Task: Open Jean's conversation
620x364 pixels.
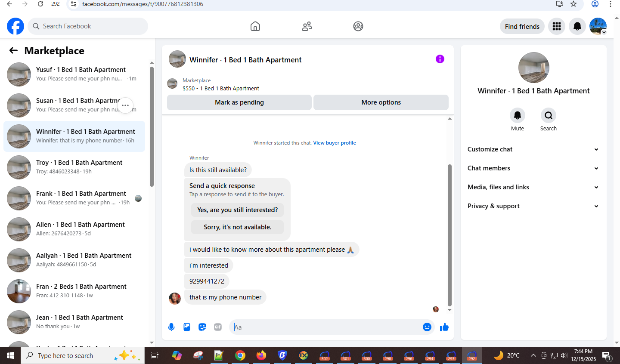Action: (x=74, y=322)
